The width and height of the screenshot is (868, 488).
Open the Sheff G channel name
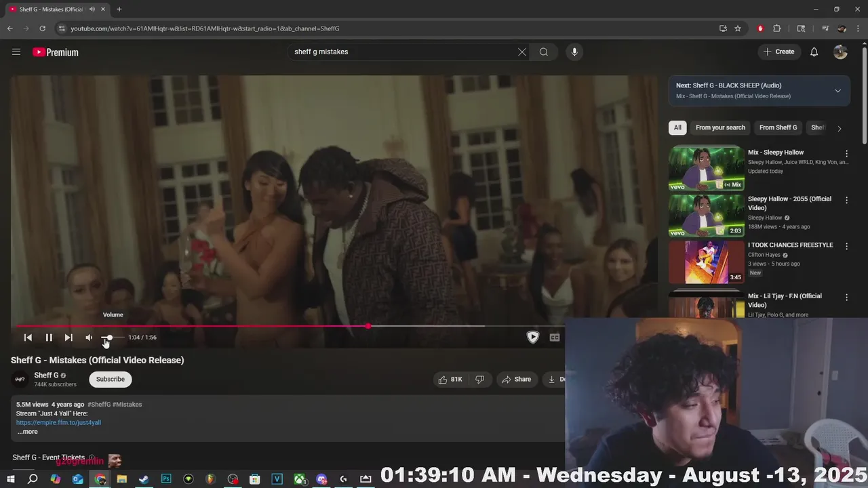pos(46,375)
